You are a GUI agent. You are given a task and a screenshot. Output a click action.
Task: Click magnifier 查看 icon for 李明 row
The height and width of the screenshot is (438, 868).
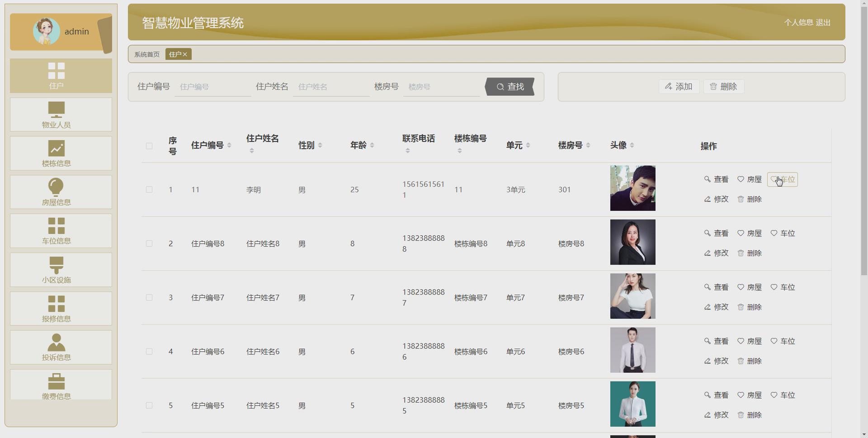(707, 179)
